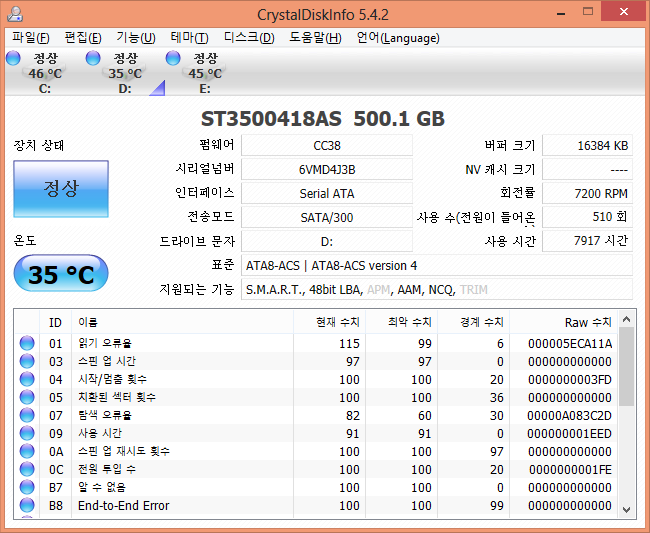Screen dimensions: 650x533
Task: Click raw value 00000A083C2D
Action: [570, 416]
